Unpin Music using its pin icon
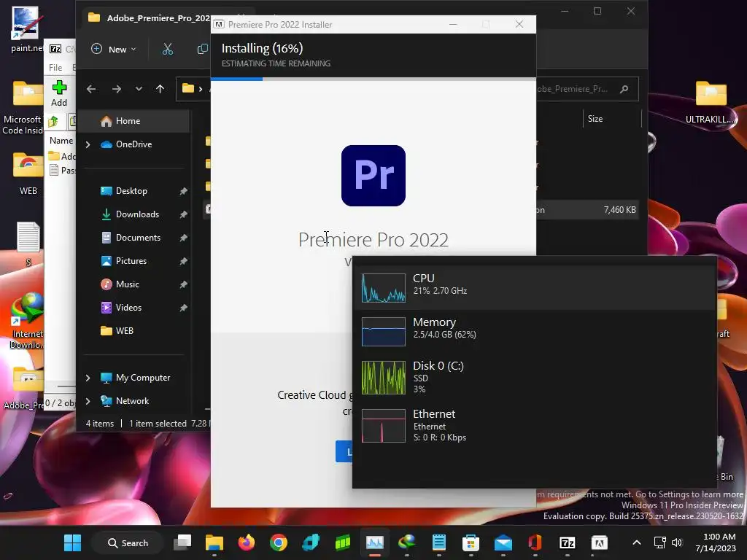The width and height of the screenshot is (747, 560). click(183, 284)
